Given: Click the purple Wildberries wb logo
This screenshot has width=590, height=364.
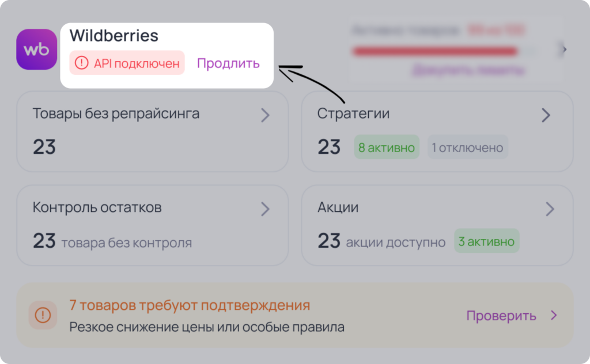Looking at the screenshot, I should pyautogui.click(x=36, y=50).
